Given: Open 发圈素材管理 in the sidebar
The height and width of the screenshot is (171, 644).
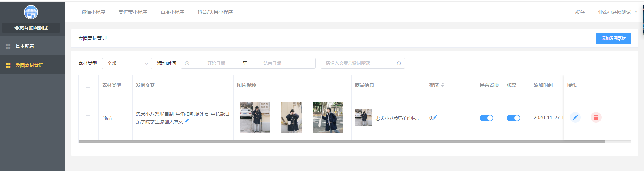Looking at the screenshot, I should 32,65.
